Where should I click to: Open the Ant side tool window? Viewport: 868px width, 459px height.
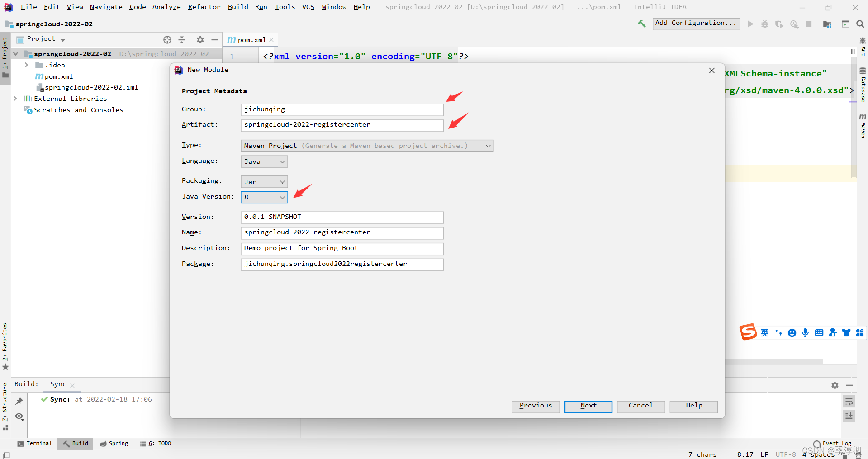click(863, 47)
